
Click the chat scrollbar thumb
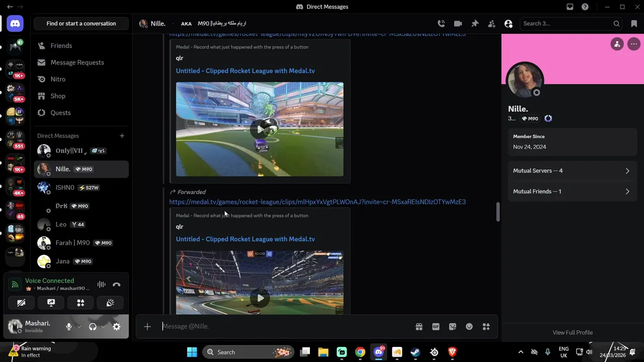point(498,212)
